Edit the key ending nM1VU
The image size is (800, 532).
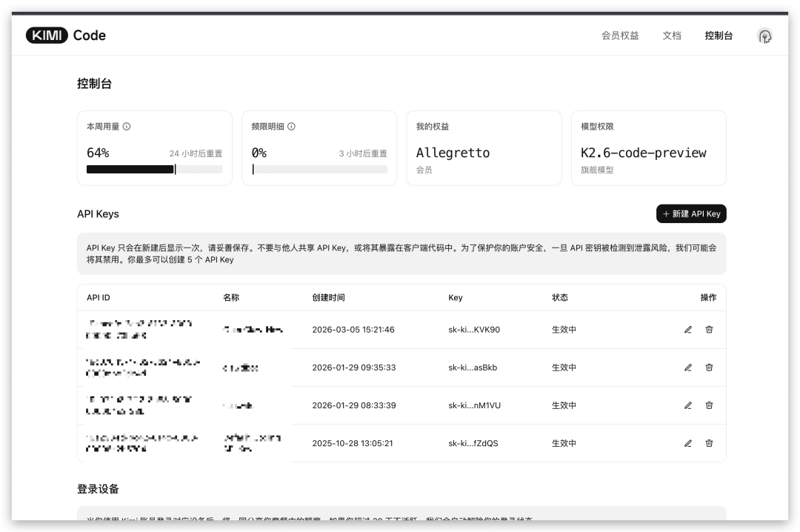[687, 405]
